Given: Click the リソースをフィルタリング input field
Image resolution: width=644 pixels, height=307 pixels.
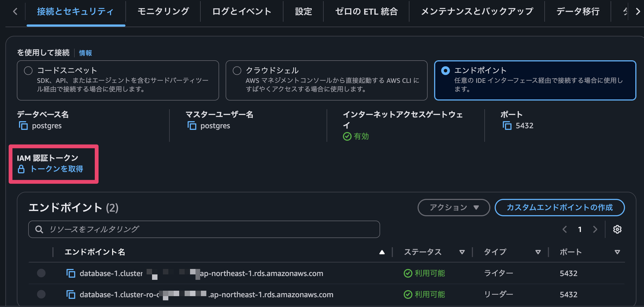Looking at the screenshot, I should pos(190,229).
